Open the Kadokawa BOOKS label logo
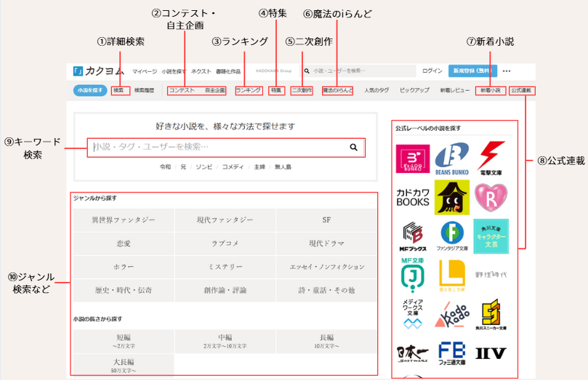The image size is (588, 380). tap(412, 198)
